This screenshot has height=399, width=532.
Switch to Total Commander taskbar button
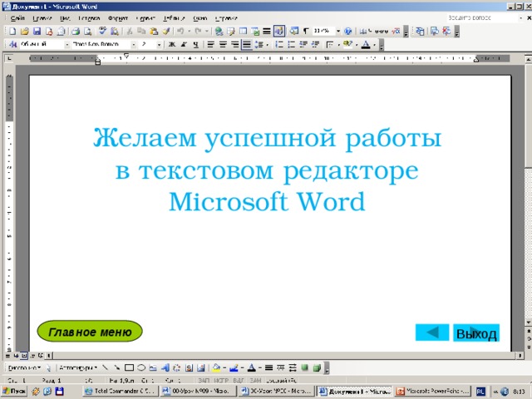[x=120, y=392]
